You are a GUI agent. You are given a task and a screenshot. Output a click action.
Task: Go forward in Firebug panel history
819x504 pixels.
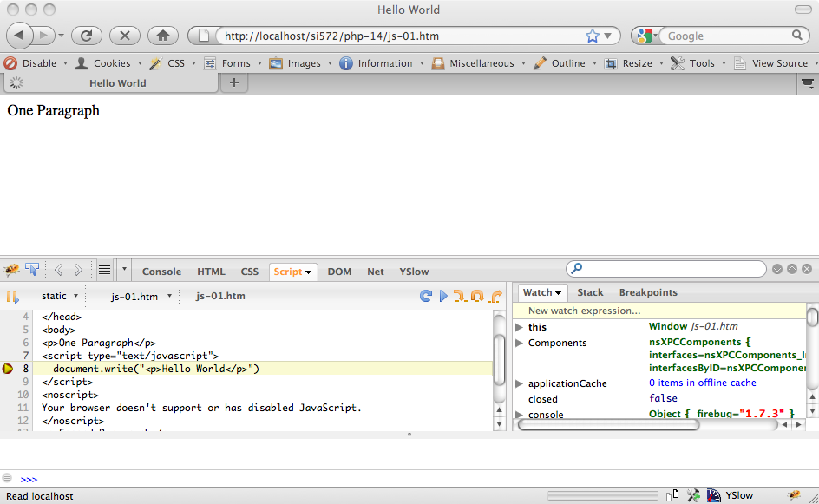pos(78,270)
